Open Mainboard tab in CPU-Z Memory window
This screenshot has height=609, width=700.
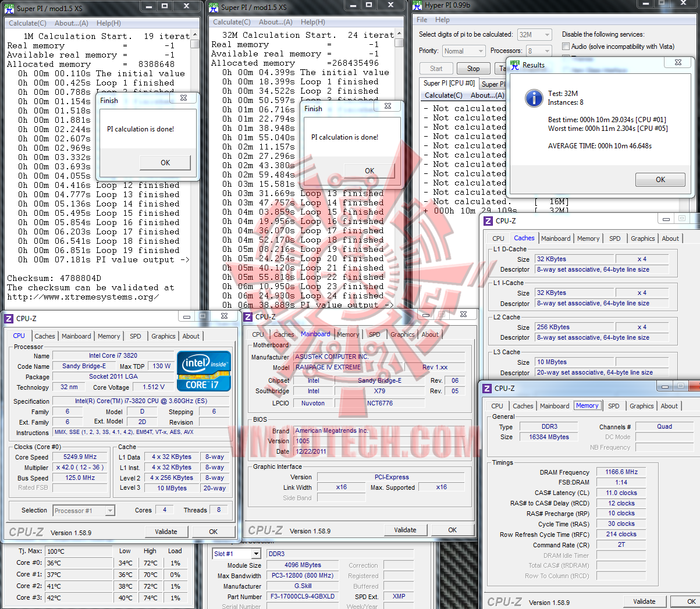[555, 406]
